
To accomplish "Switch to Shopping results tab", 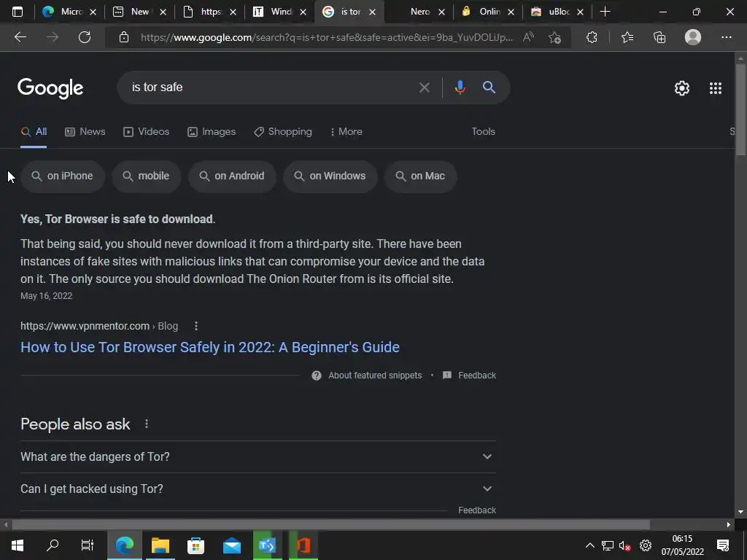I will point(283,132).
